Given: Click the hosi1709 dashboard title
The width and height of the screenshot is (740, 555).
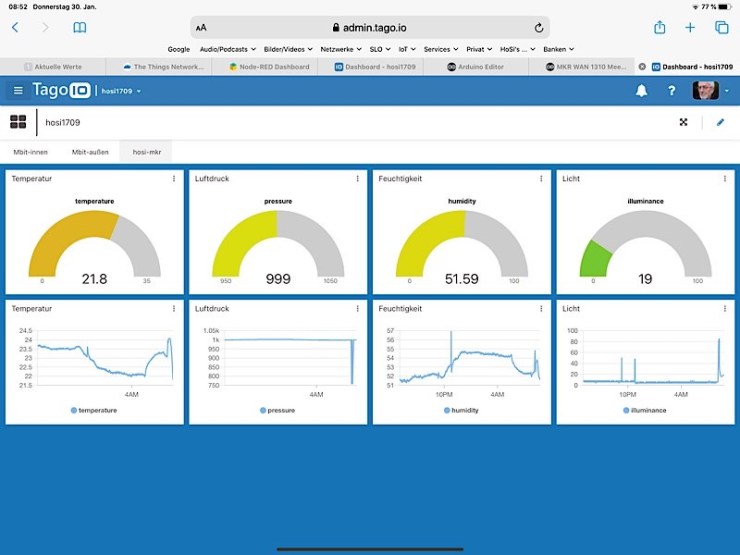Looking at the screenshot, I should [63, 122].
